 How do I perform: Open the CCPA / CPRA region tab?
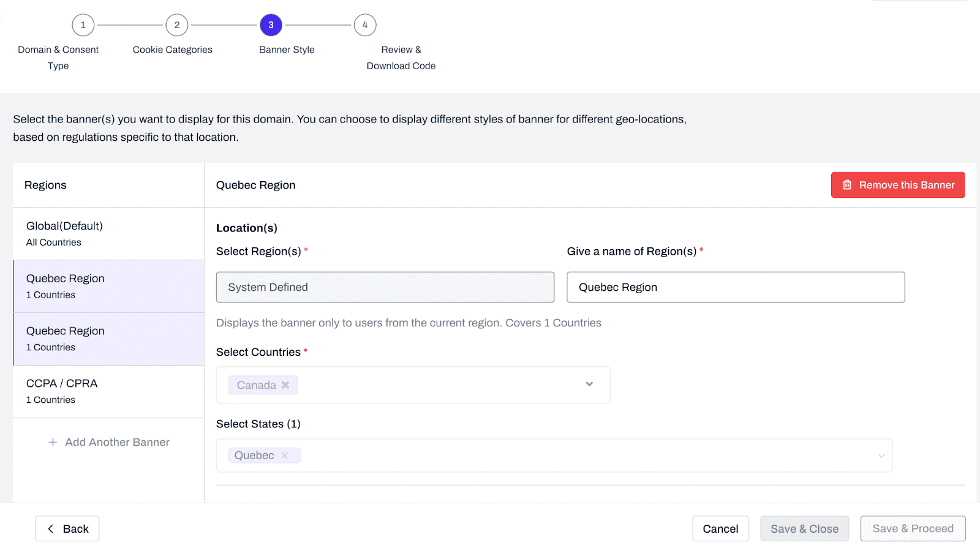coord(108,391)
